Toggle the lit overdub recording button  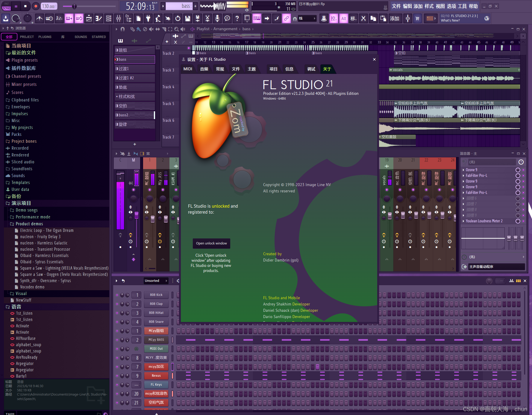pos(69,19)
